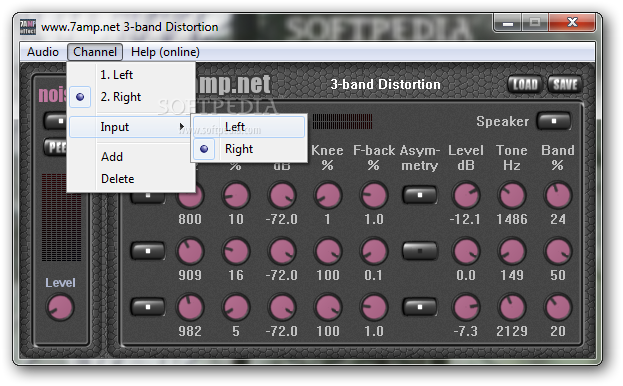The width and height of the screenshot is (623, 386).
Task: Toggle the band switch left of 982 knob
Action: tap(148, 307)
